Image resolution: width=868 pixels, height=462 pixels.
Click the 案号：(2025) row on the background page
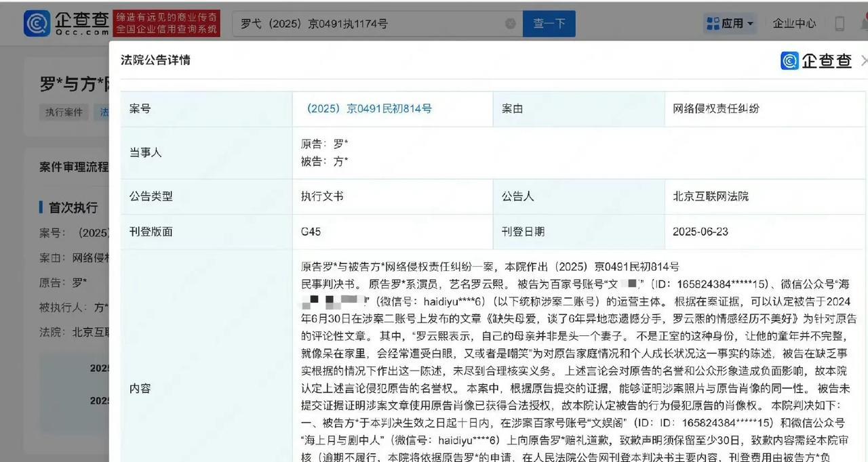tap(74, 233)
